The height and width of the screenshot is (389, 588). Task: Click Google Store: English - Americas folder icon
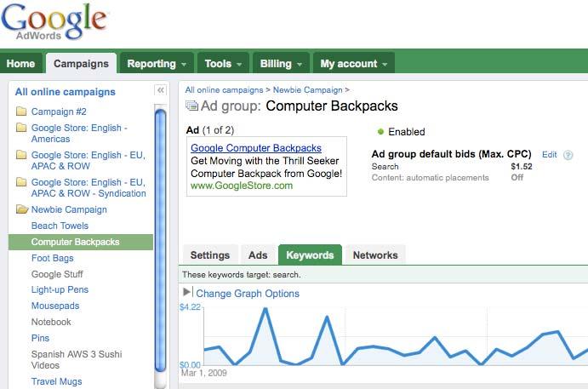click(x=21, y=128)
